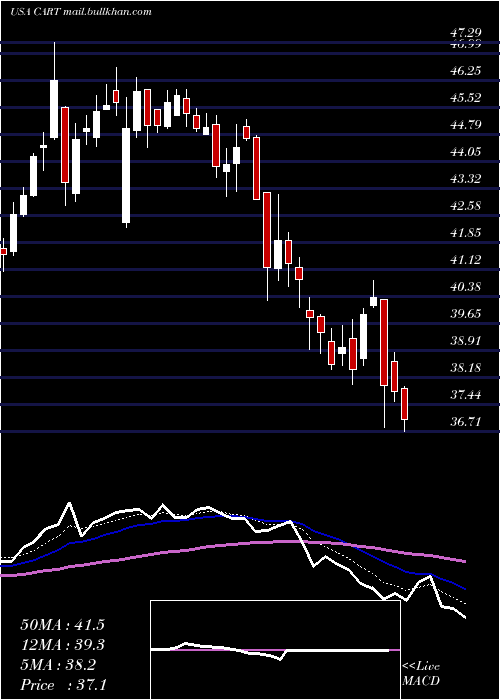Select the 37.44 price axis label
This screenshot has width=500, height=700.
coord(465,394)
